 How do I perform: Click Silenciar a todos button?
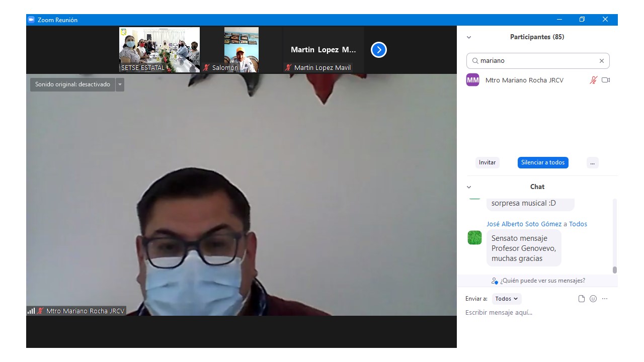point(543,162)
